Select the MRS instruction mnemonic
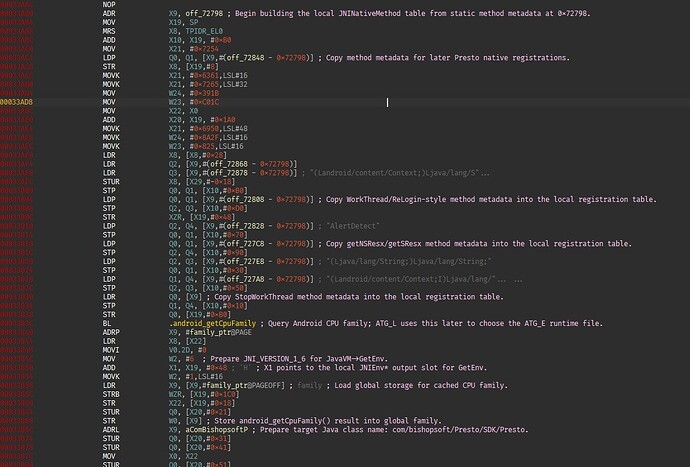 109,31
